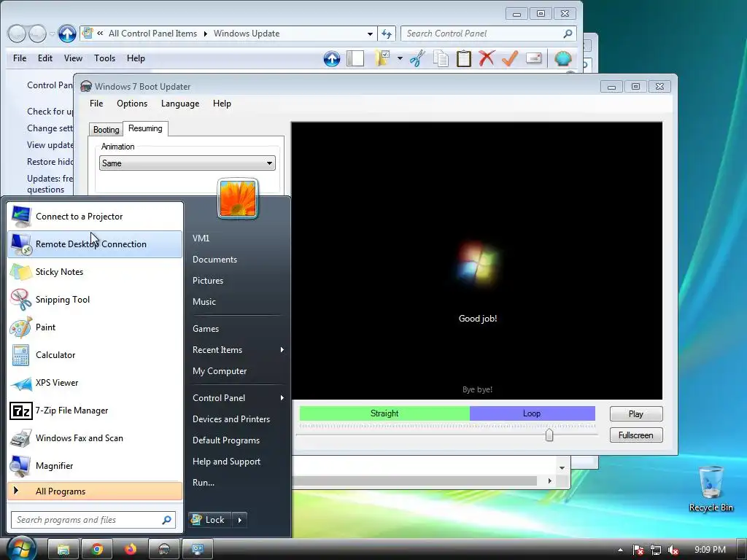The image size is (747, 560).
Task: Click Run... in Start menu
Action: coord(204,483)
